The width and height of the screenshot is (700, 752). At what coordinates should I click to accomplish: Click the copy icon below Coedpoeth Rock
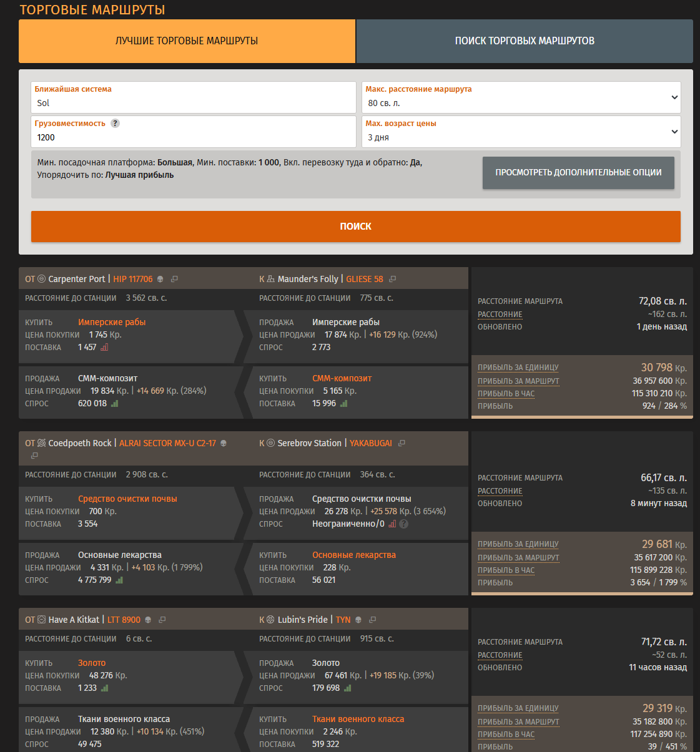pyautogui.click(x=34, y=456)
